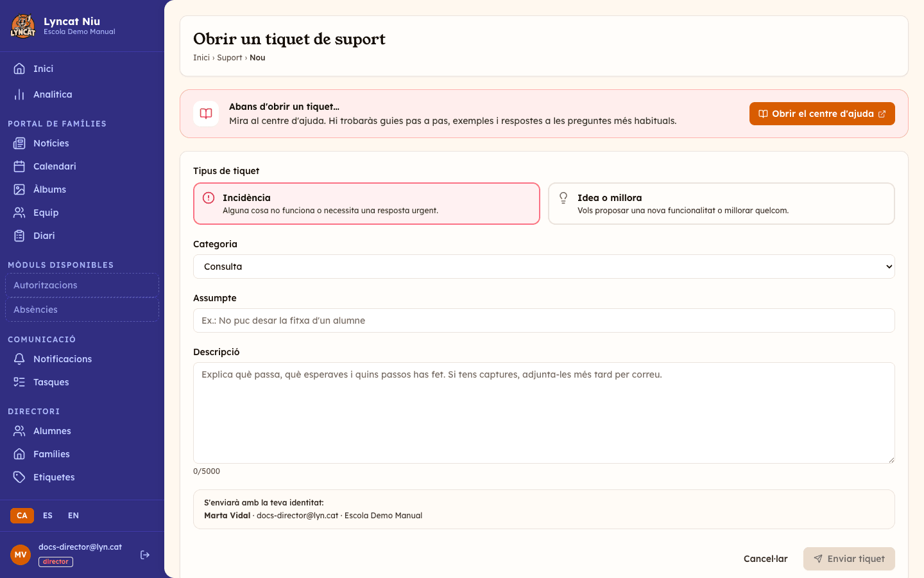Click the Notícies newspaper icon
The width and height of the screenshot is (924, 578).
19,143
